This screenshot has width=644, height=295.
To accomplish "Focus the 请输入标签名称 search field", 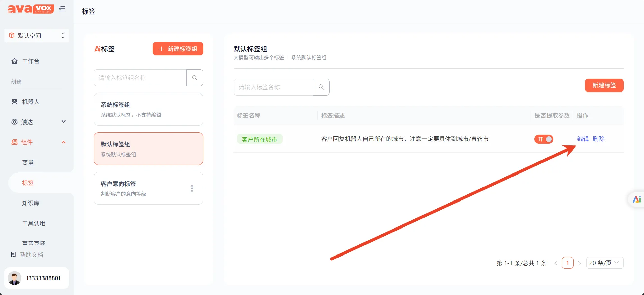I will coord(273,87).
